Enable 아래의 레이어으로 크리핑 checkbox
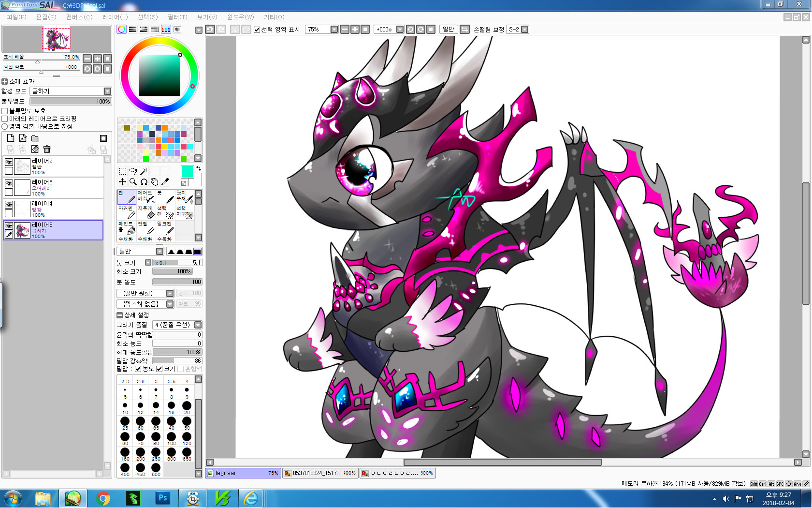This screenshot has width=812, height=508. 5,119
